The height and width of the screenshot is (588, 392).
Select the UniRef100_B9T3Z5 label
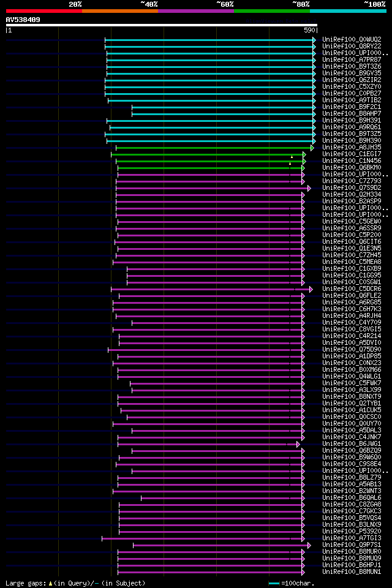coord(352,134)
